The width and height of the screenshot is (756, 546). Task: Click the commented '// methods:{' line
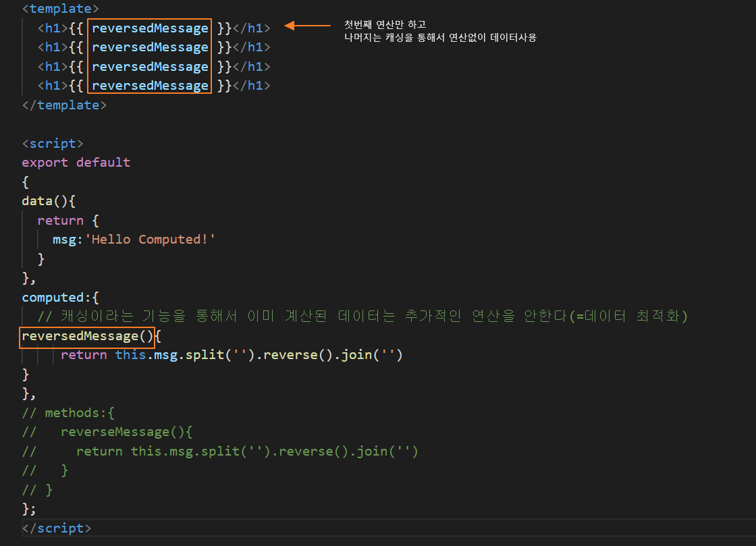(68, 413)
